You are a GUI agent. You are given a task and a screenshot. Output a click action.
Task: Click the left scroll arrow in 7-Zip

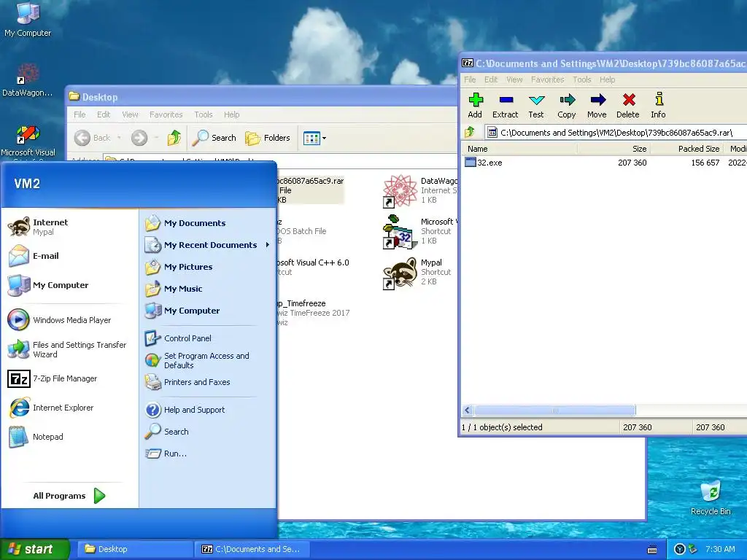(x=468, y=410)
